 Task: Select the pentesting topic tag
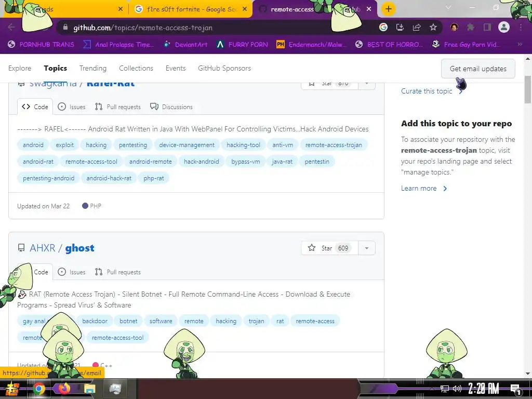pos(133,145)
